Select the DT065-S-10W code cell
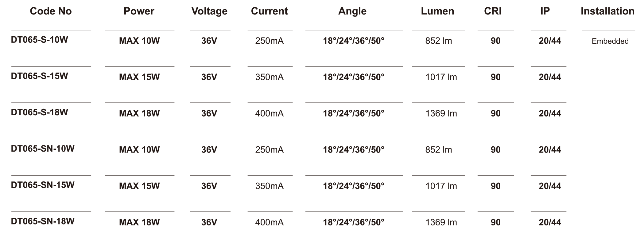644x238 pixels. pyautogui.click(x=39, y=40)
